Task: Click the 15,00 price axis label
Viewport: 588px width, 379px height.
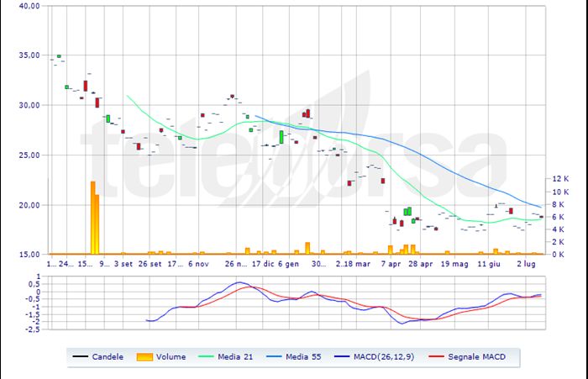Action: 29,255
